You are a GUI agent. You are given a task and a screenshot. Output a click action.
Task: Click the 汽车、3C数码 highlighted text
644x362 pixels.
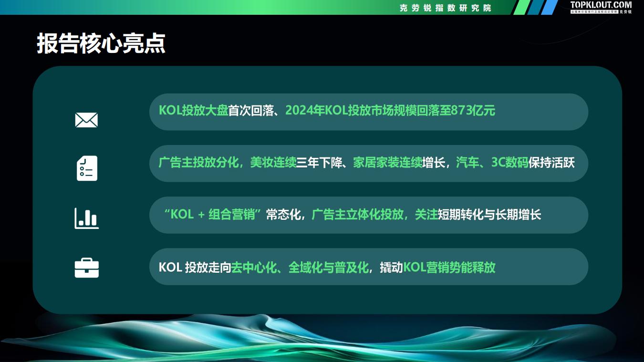point(491,163)
